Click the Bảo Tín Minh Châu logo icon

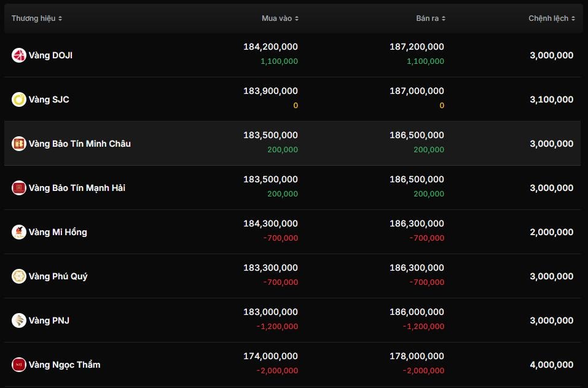pos(18,144)
